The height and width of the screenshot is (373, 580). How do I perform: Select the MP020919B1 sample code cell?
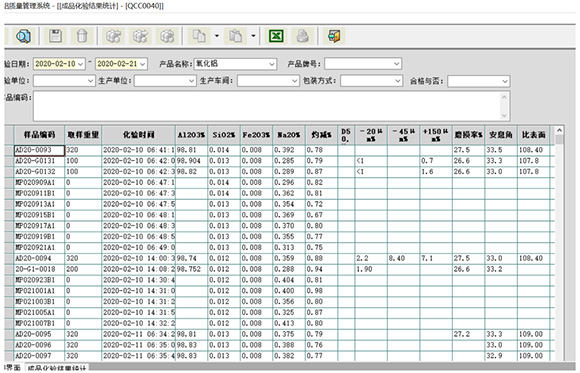click(x=39, y=237)
